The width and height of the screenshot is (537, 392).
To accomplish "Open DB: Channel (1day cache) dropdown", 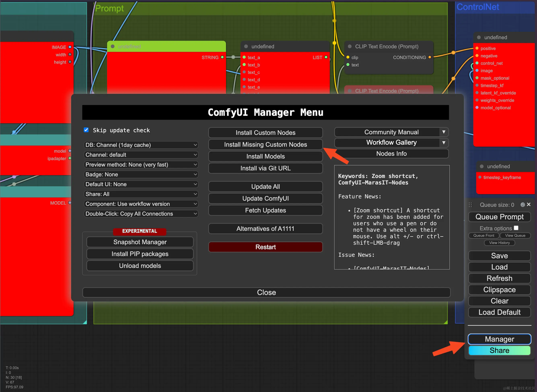I will click(x=141, y=145).
